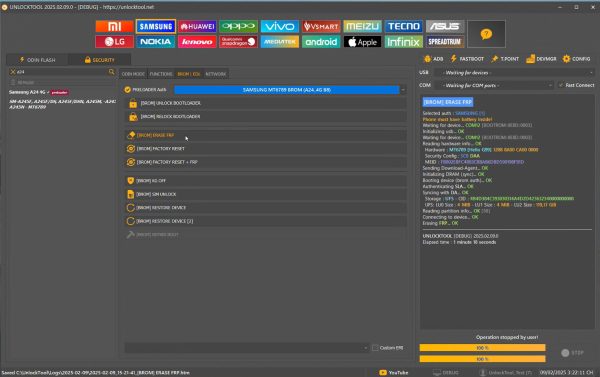Switch to the Odin Flash tab

pos(37,60)
